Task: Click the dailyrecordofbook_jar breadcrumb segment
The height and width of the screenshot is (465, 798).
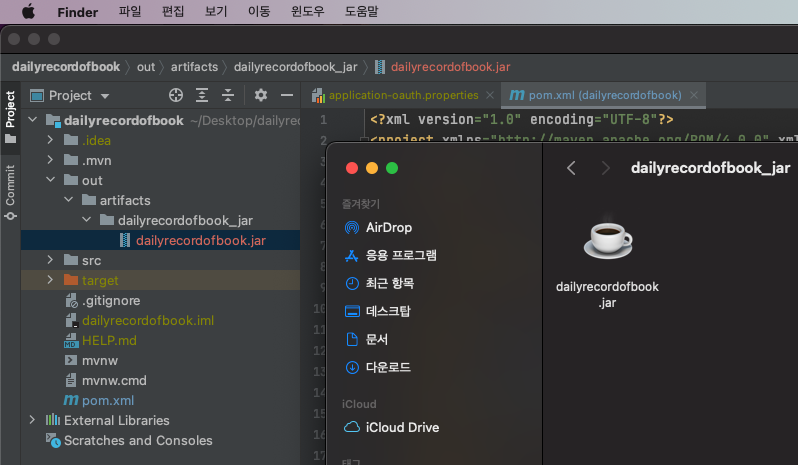Action: pos(295,67)
